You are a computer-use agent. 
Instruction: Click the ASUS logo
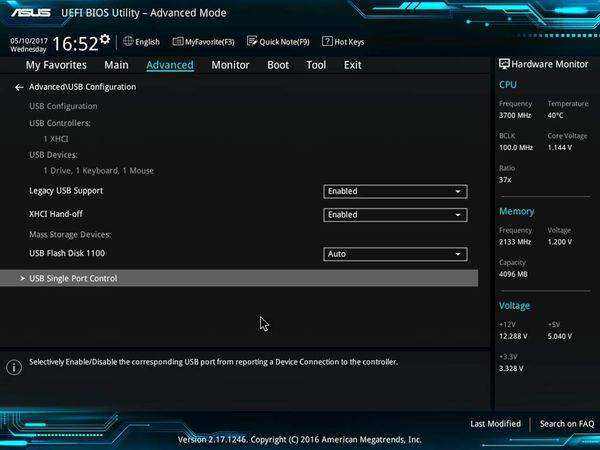tap(31, 13)
